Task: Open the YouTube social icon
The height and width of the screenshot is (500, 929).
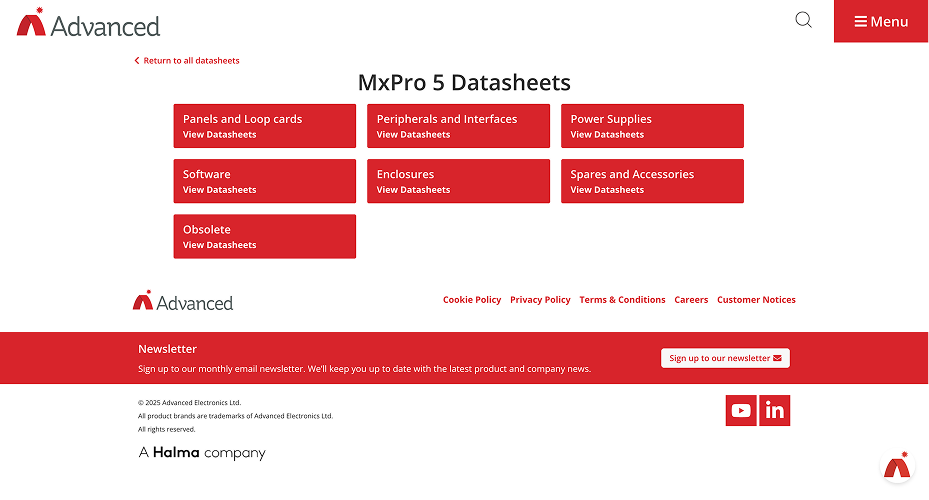Action: click(741, 411)
